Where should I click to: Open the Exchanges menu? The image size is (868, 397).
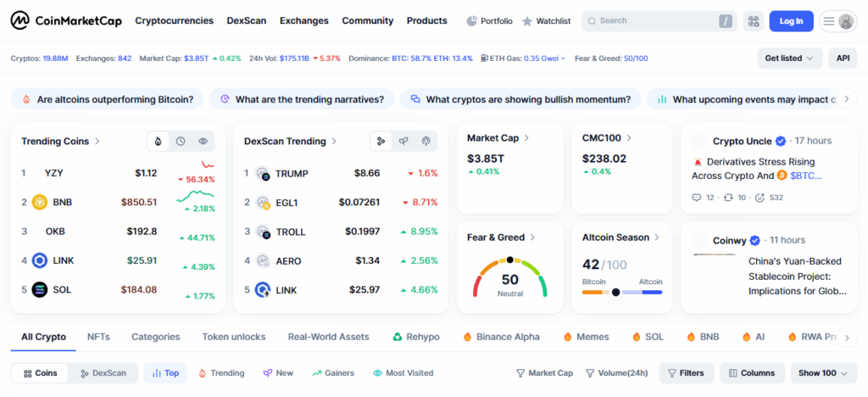pyautogui.click(x=304, y=21)
